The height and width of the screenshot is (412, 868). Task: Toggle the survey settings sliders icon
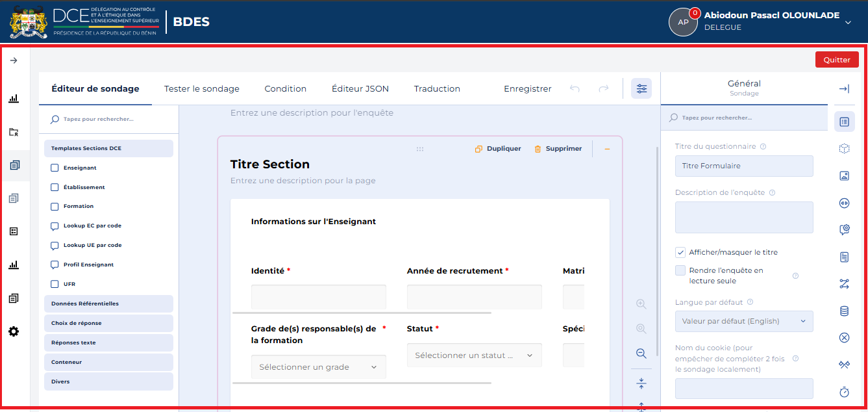641,88
